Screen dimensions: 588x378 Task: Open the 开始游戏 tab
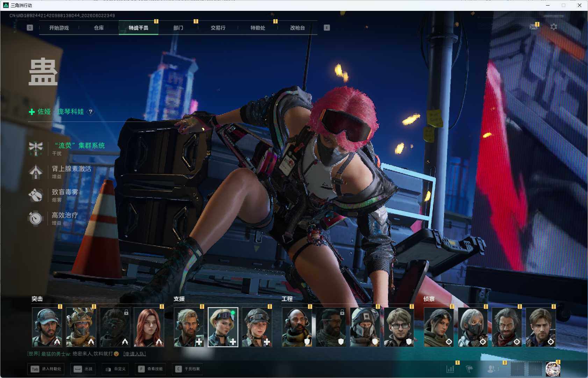coord(59,28)
